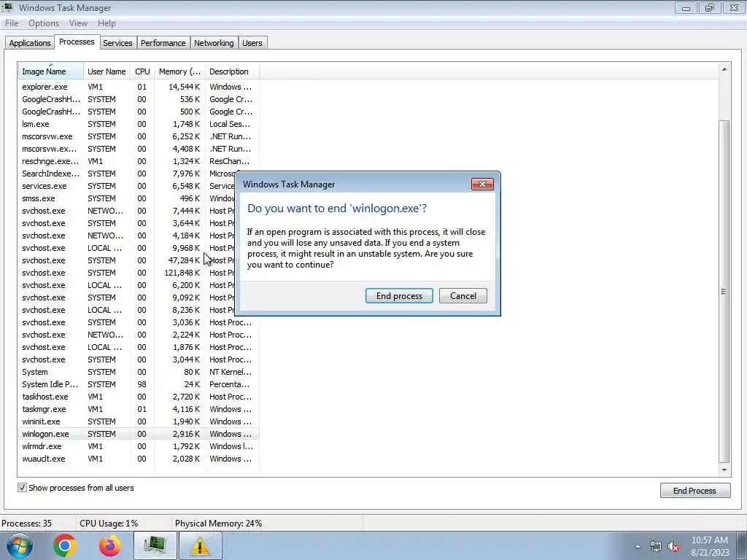Click scrollbar down arrow in process list
The width and height of the screenshot is (747, 560).
pos(724,470)
